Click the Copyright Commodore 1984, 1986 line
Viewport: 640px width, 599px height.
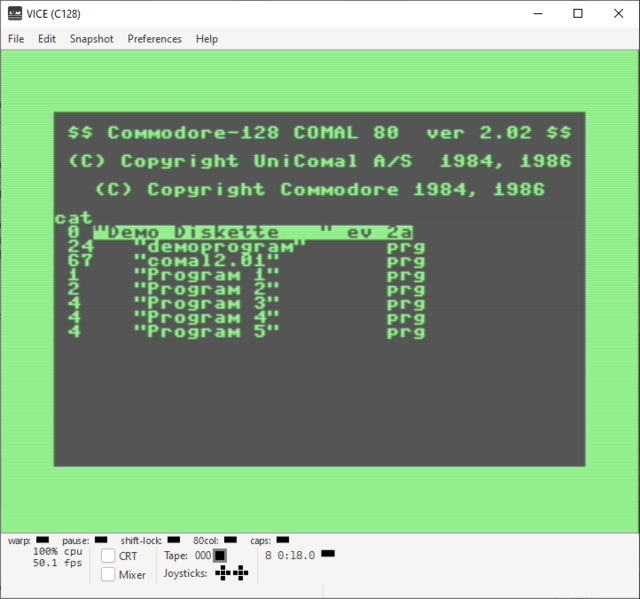click(x=320, y=190)
